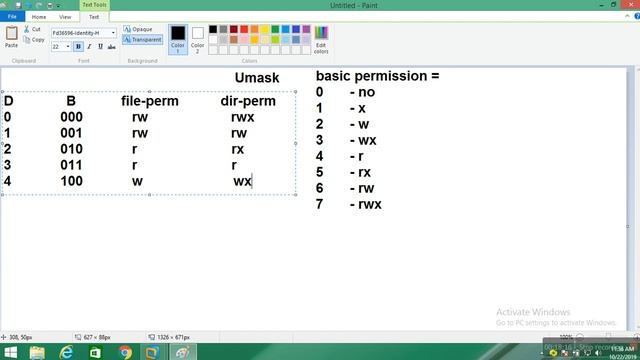The height and width of the screenshot is (360, 640).
Task: Toggle Strikethrough text formatting
Action: pos(111,47)
